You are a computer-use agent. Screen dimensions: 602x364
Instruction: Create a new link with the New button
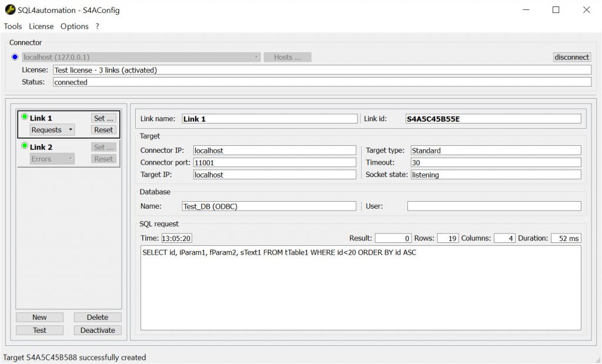pyautogui.click(x=39, y=317)
